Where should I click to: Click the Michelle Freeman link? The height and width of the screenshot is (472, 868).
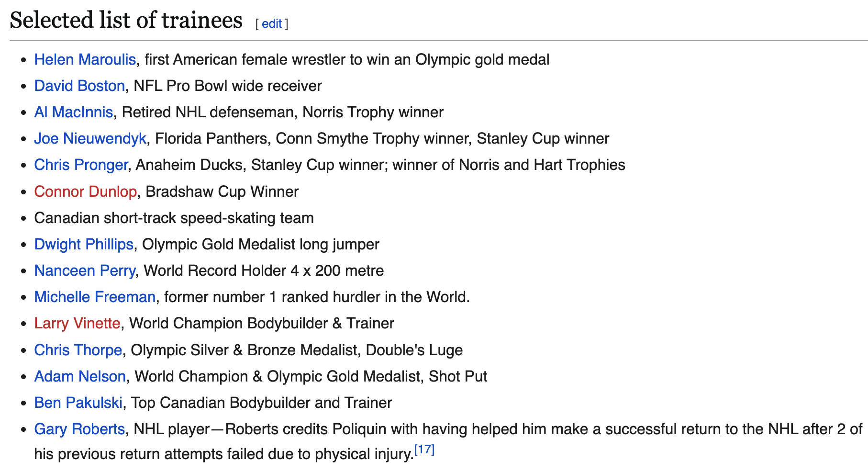94,297
